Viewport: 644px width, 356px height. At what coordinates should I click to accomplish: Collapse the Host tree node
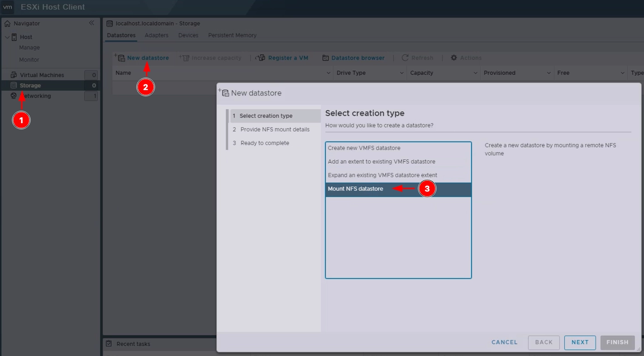point(7,37)
